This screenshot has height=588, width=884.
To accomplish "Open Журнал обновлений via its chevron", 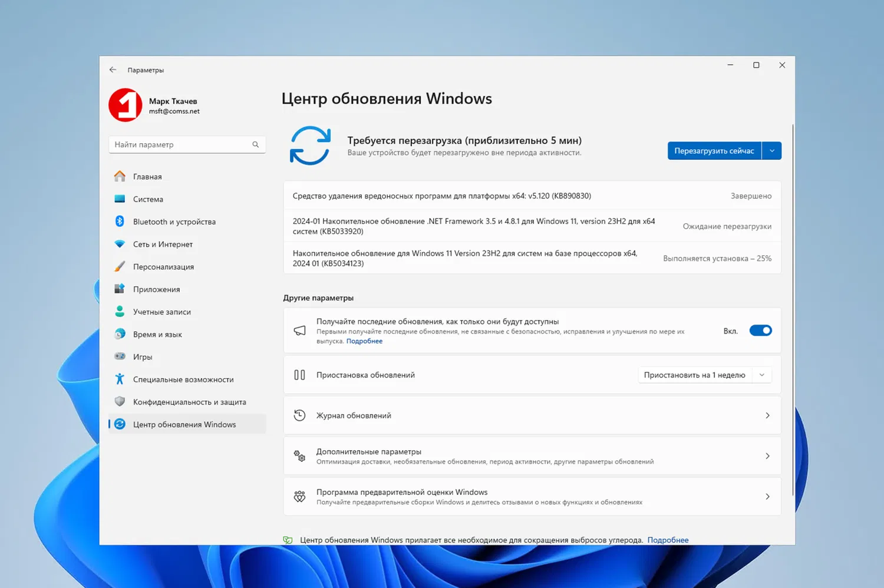I will tap(767, 415).
